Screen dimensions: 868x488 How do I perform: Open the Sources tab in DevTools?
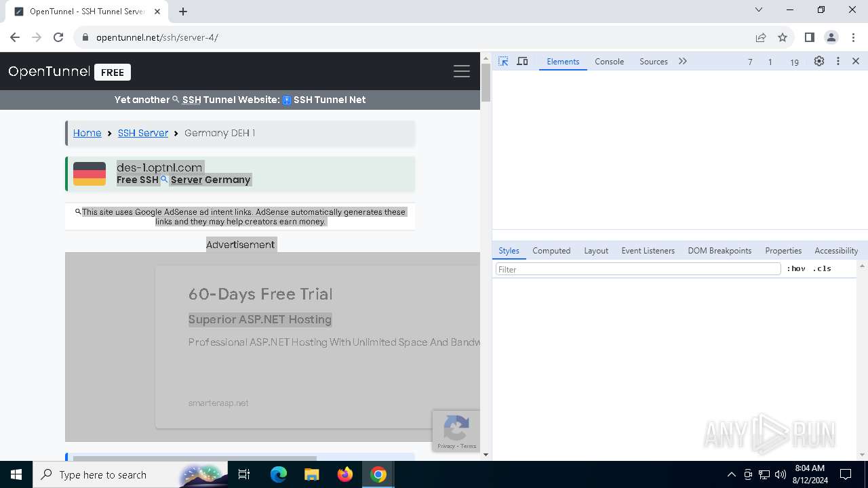(654, 61)
